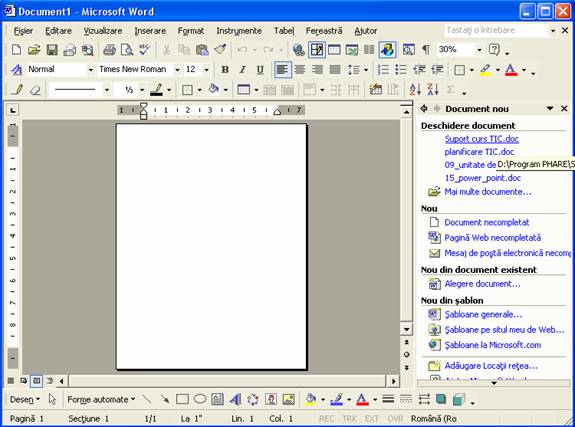Click Șabloane generale link
The width and height of the screenshot is (575, 427).
point(483,314)
